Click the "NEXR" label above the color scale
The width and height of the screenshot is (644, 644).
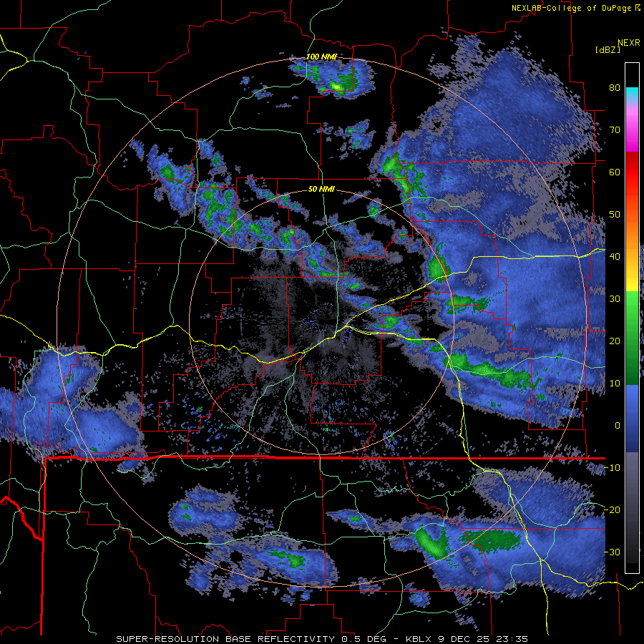click(x=629, y=43)
